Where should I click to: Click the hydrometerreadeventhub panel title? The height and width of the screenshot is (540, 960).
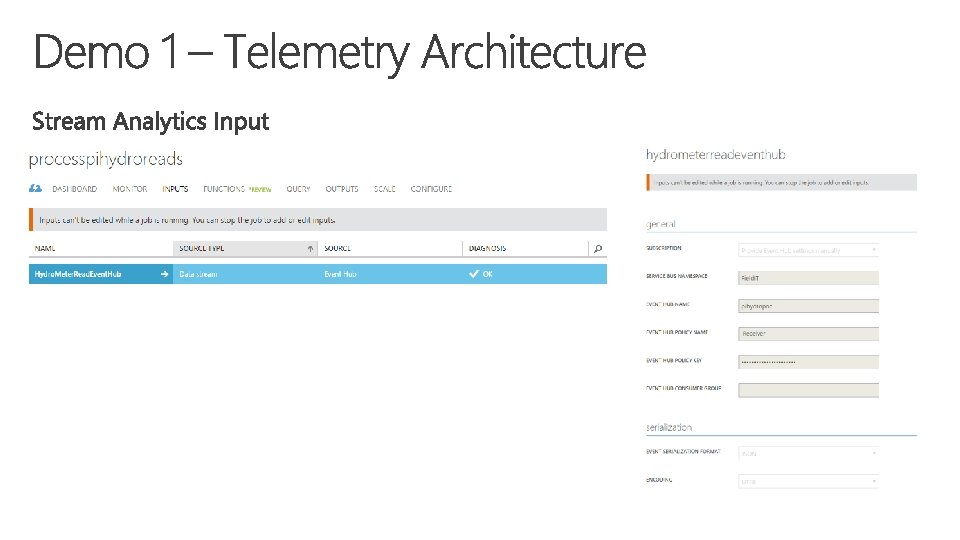pyautogui.click(x=716, y=154)
